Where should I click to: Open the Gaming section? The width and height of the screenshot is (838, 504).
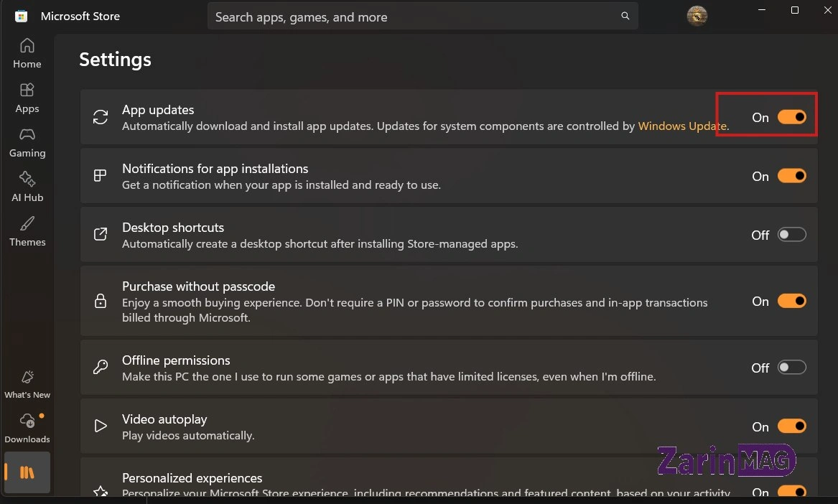[x=27, y=143]
